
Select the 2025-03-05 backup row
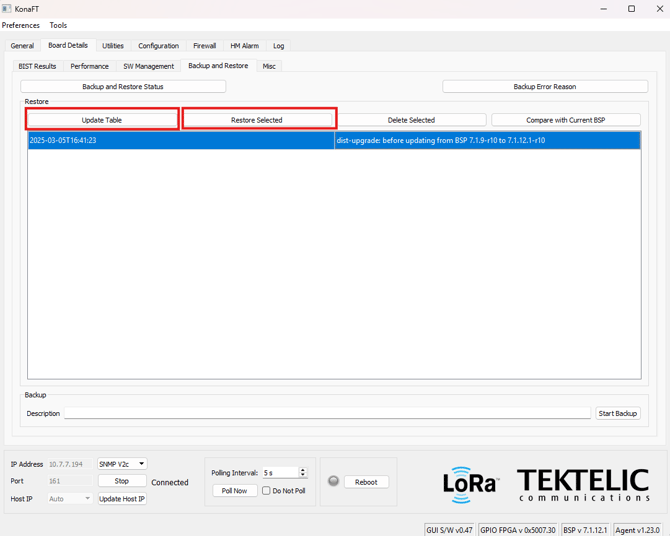tap(180, 141)
